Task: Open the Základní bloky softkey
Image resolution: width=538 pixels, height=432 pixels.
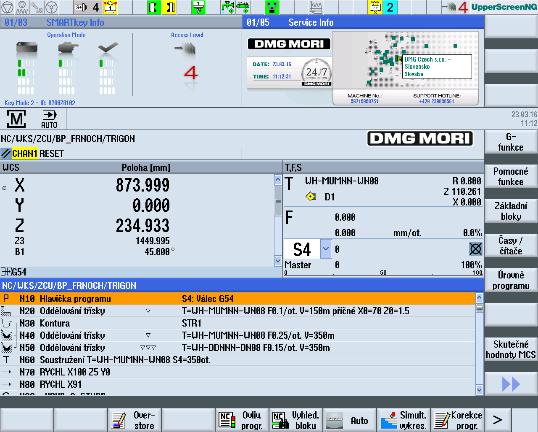Action: 511,211
